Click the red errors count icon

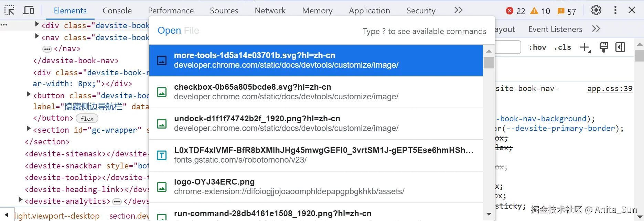click(510, 11)
